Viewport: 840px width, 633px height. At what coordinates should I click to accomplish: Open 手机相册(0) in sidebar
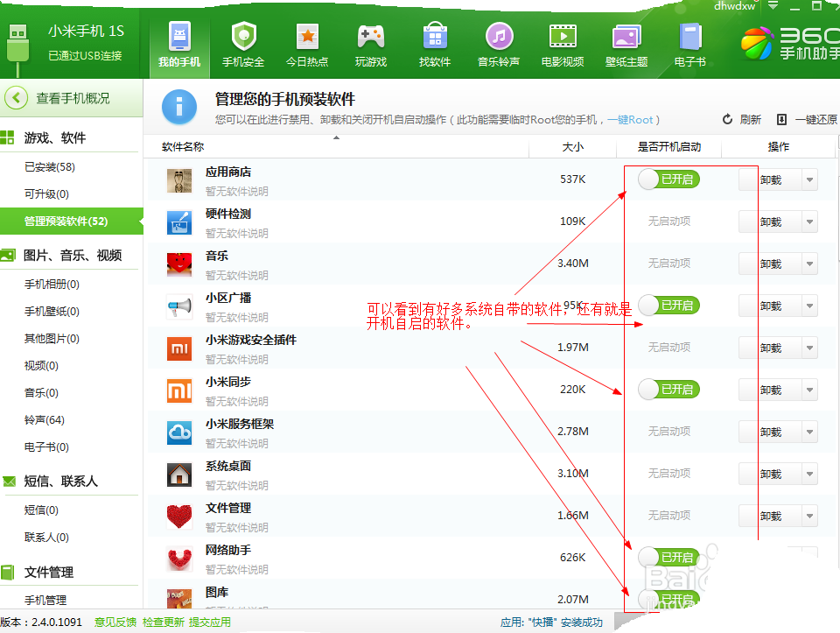pyautogui.click(x=52, y=284)
